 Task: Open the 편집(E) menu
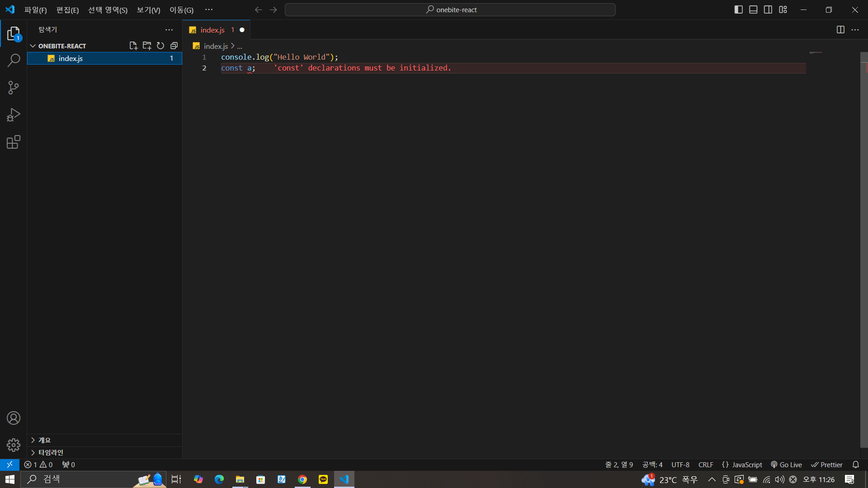pos(67,10)
